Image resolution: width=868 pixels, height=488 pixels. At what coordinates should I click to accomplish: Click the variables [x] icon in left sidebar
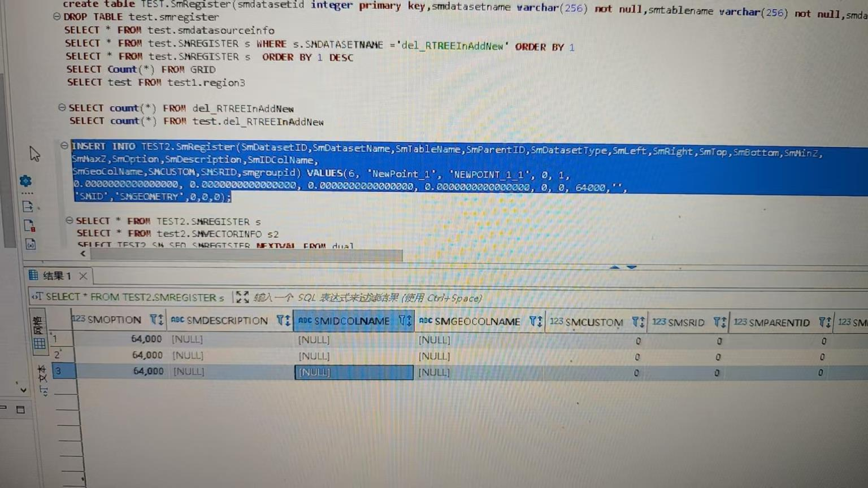coord(31,244)
